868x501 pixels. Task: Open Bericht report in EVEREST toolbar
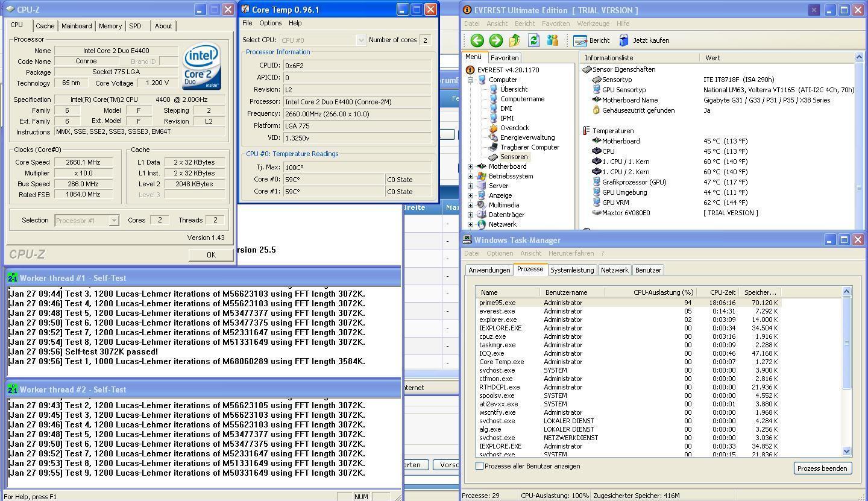[x=591, y=40]
